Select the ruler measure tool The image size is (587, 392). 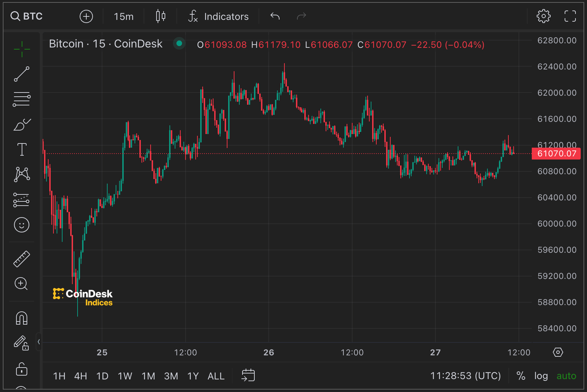click(22, 259)
